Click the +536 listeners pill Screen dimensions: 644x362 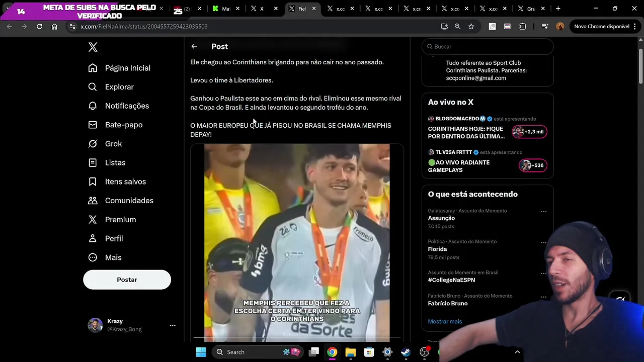pyautogui.click(x=533, y=165)
